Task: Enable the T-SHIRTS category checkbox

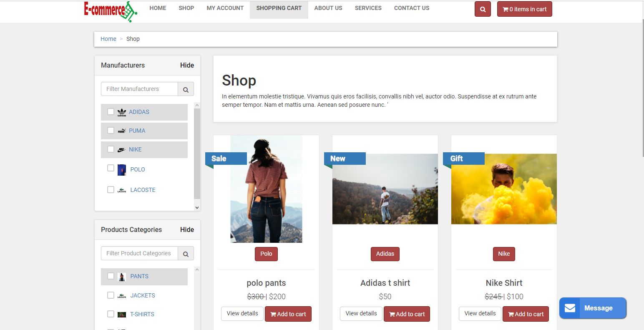Action: [x=111, y=314]
